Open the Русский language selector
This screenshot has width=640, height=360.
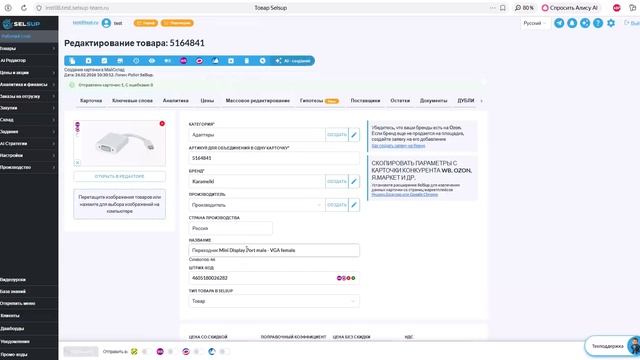point(534,23)
